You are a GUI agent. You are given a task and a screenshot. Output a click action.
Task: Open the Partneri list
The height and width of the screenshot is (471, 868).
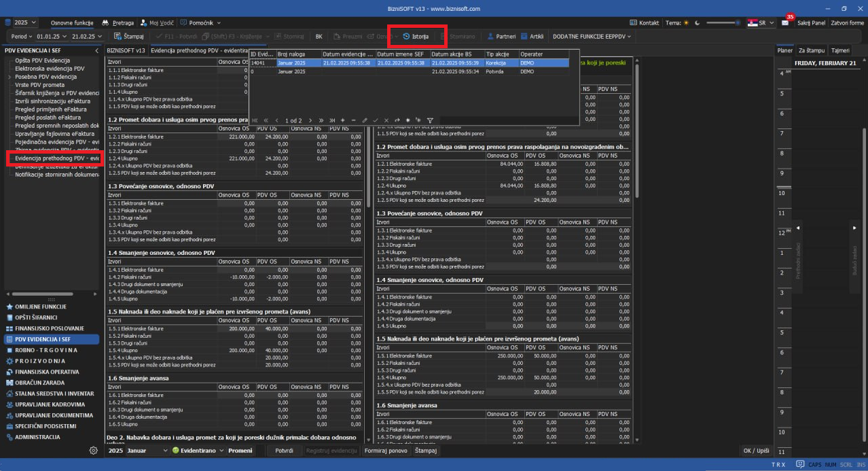pyautogui.click(x=501, y=36)
